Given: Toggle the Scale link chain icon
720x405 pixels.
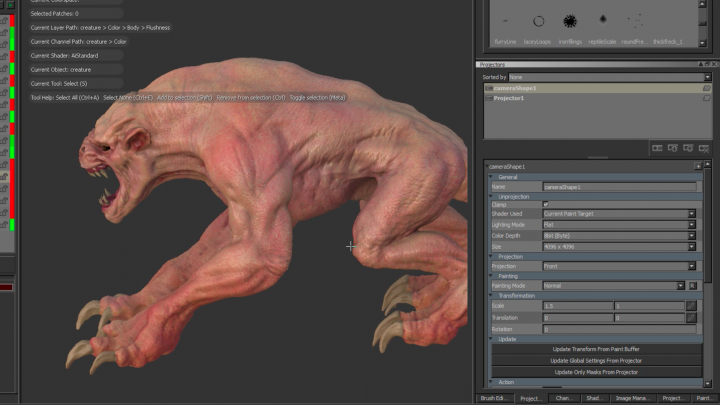Looking at the screenshot, I should [x=691, y=306].
